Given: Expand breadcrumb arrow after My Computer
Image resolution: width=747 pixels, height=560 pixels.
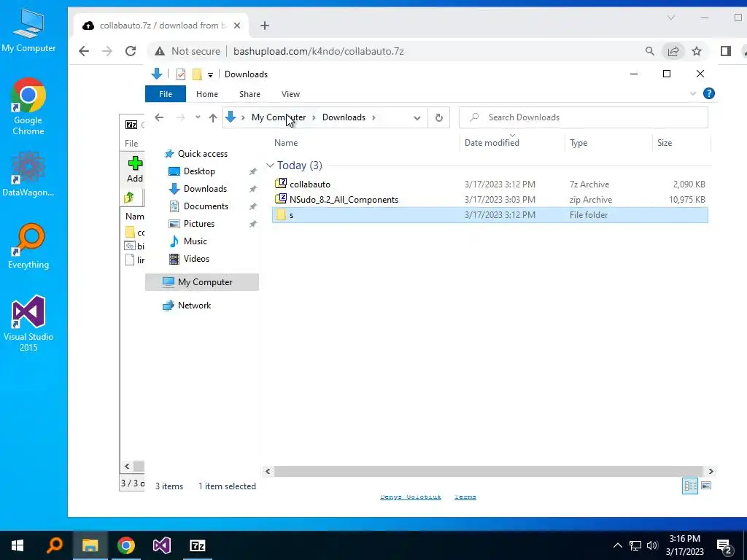Looking at the screenshot, I should (314, 117).
